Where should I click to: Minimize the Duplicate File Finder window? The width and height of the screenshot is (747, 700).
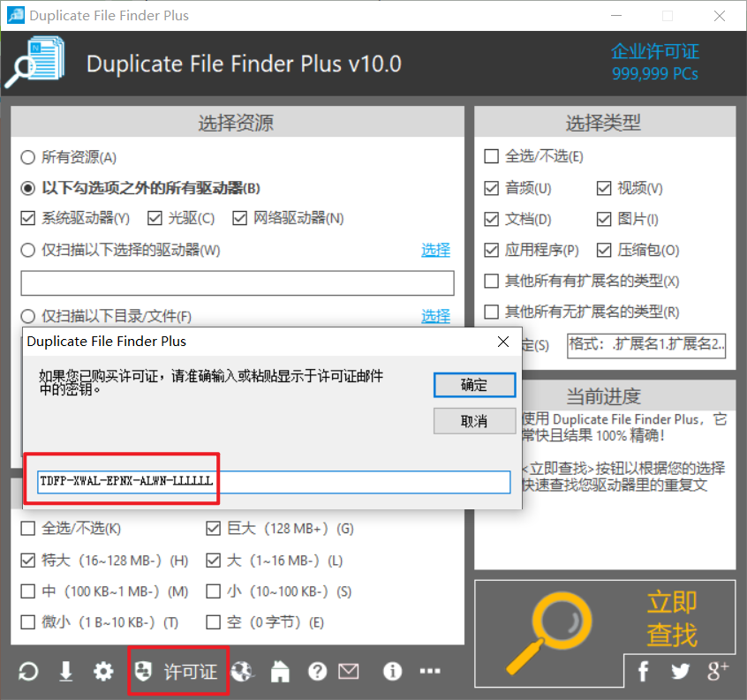pos(616,15)
